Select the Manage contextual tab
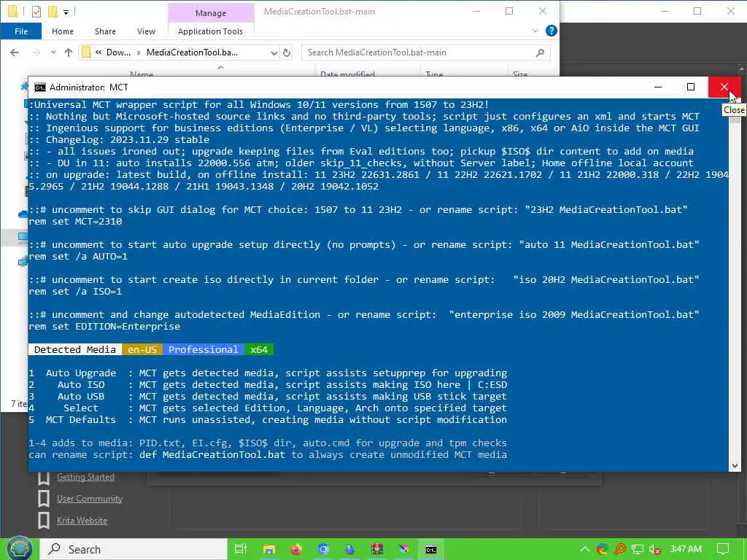The height and width of the screenshot is (560, 747). tap(211, 13)
